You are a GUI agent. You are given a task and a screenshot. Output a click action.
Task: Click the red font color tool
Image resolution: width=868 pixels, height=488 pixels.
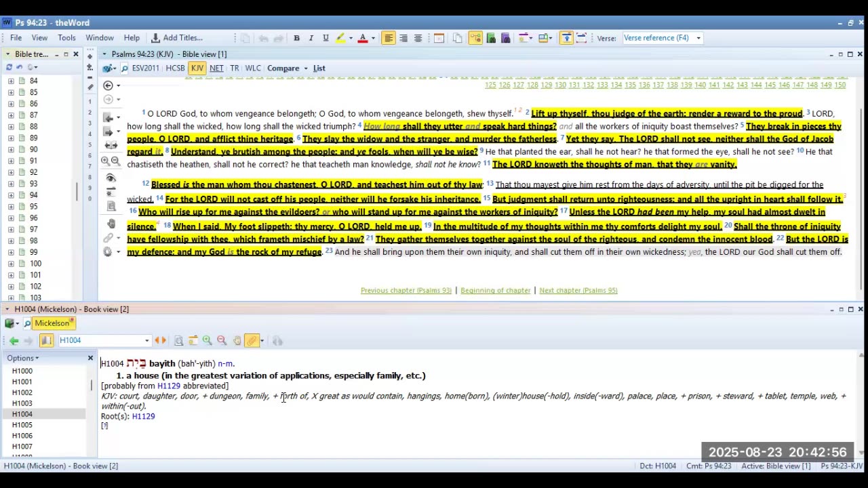[x=363, y=38]
